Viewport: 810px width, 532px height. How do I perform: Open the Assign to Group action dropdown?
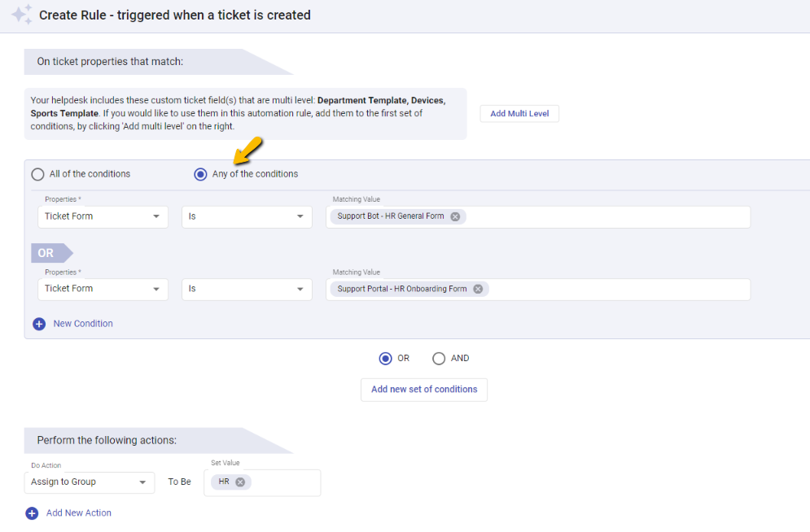90,482
